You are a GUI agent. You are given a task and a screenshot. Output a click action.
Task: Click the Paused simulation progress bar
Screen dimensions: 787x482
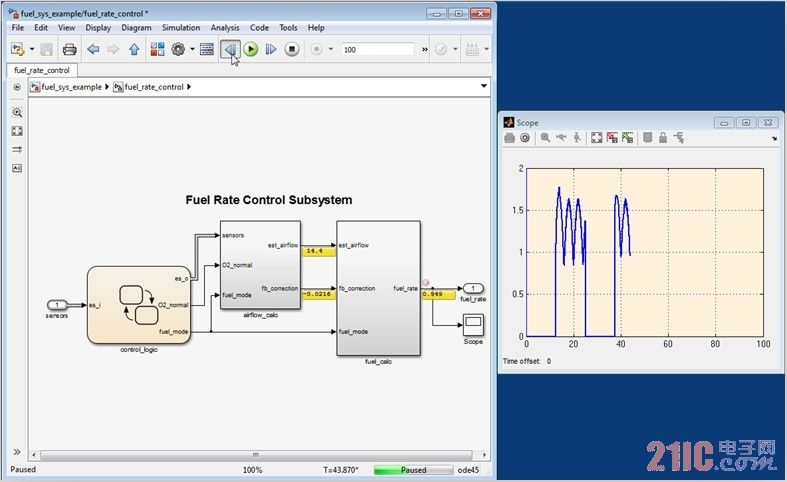point(413,470)
